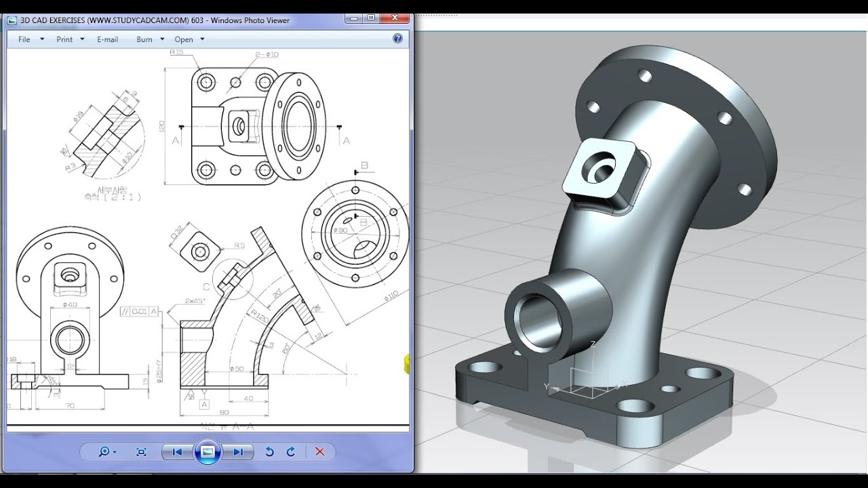Image resolution: width=868 pixels, height=488 pixels.
Task: Delete the photo with red X
Action: click(320, 451)
